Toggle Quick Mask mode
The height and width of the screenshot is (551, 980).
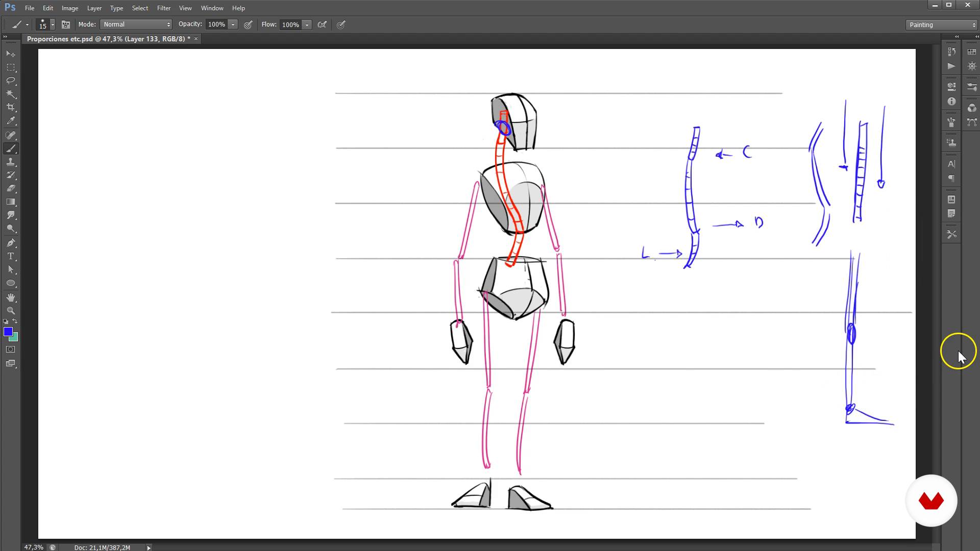pos(11,349)
